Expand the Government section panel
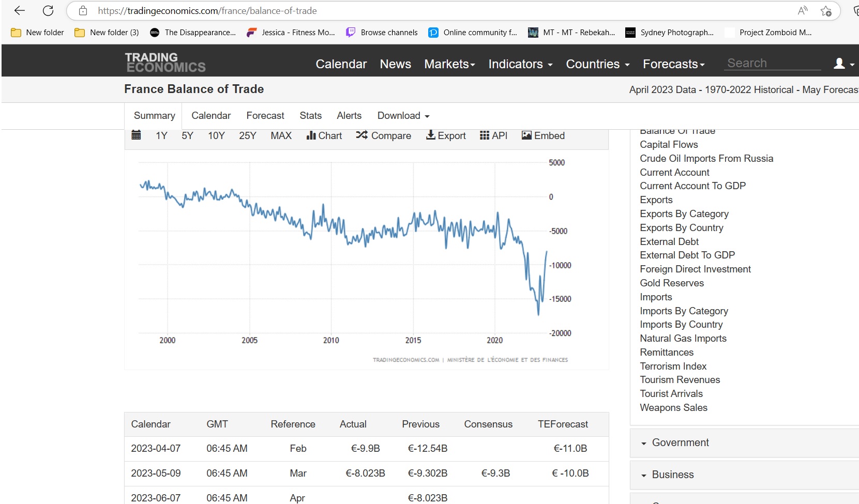 pyautogui.click(x=744, y=442)
